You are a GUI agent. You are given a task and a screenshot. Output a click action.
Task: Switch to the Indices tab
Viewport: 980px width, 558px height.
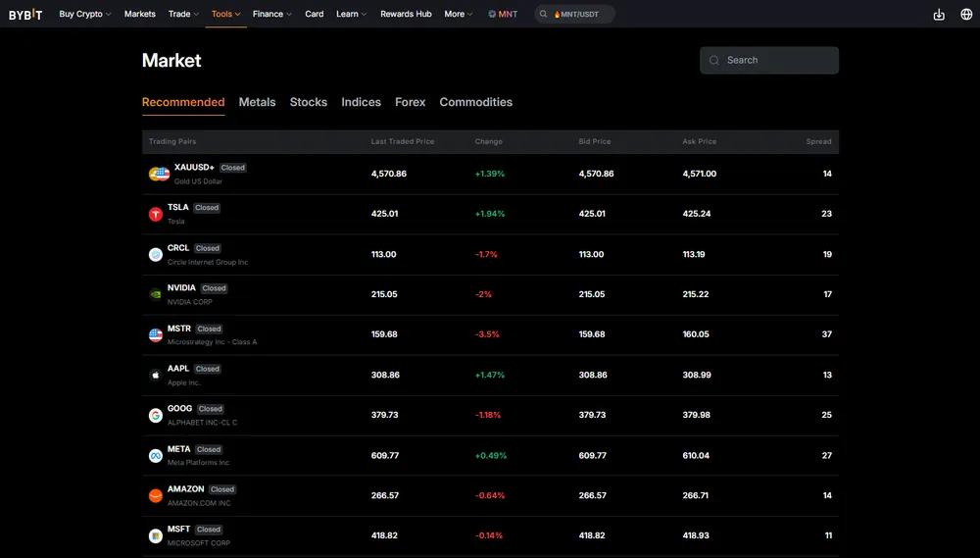(361, 102)
